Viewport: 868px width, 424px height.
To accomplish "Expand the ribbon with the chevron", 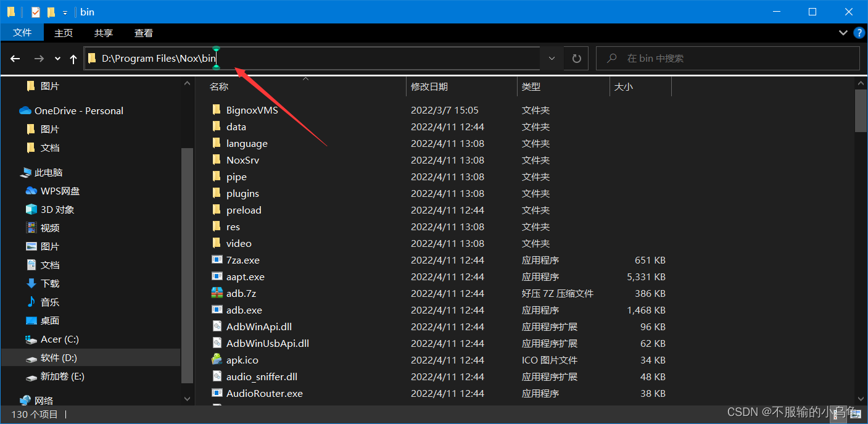I will [x=843, y=33].
